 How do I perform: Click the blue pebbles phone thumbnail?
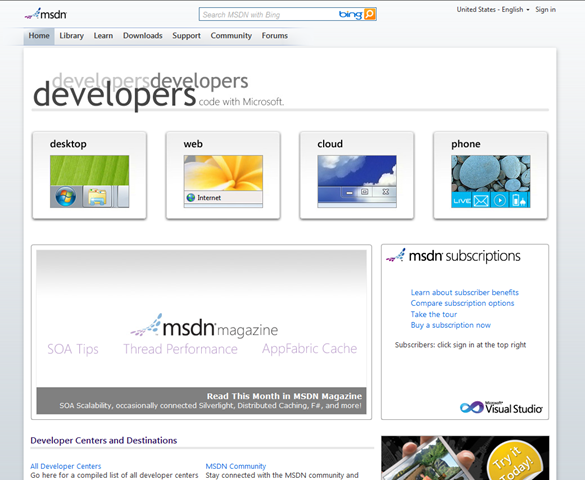tap(491, 174)
